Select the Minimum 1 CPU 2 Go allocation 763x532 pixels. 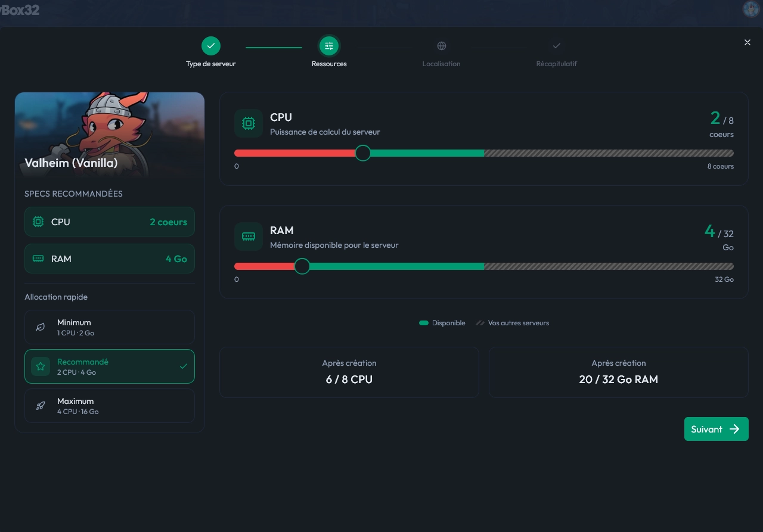coord(110,327)
